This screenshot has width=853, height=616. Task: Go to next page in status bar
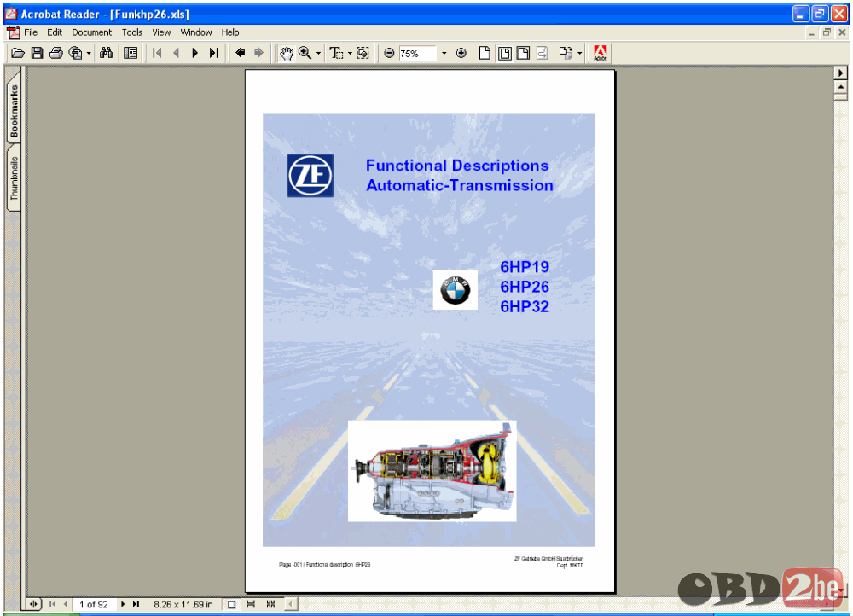coord(123,604)
